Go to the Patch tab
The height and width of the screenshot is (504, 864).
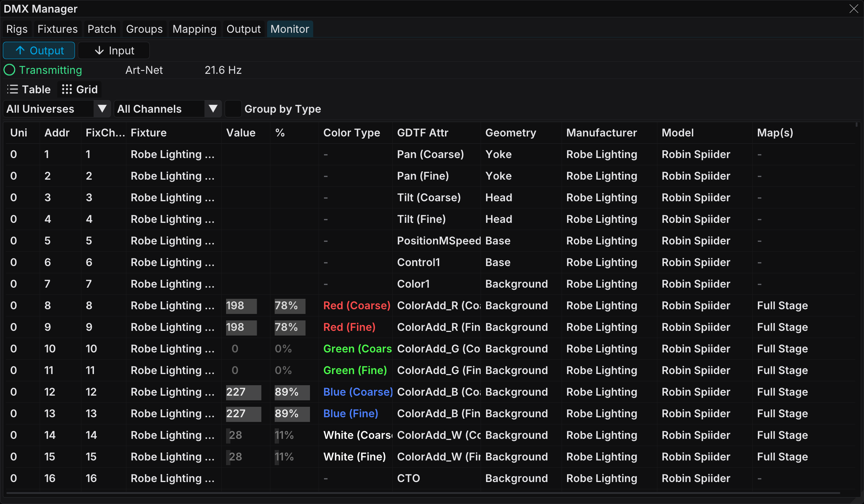pos(102,29)
